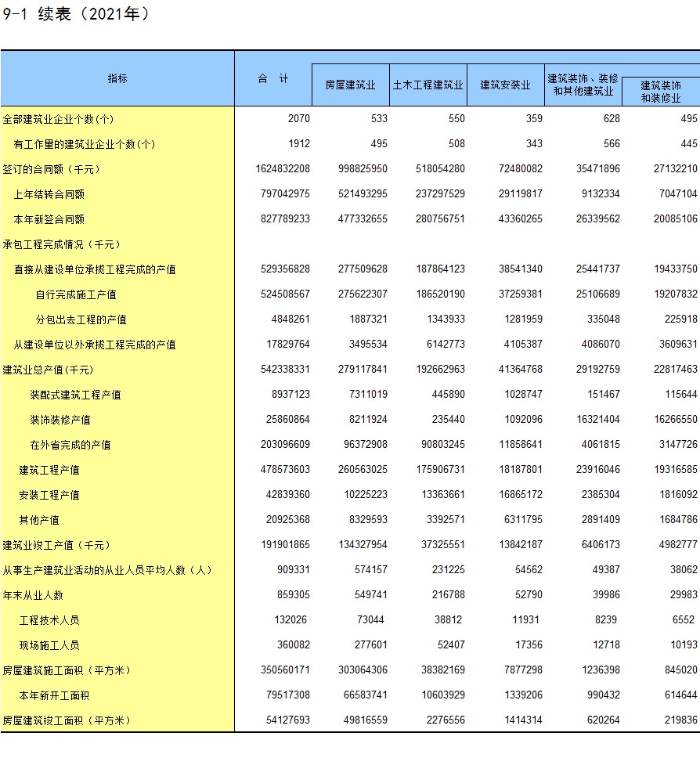
Task: Select the 合计 column header
Action: click(273, 78)
